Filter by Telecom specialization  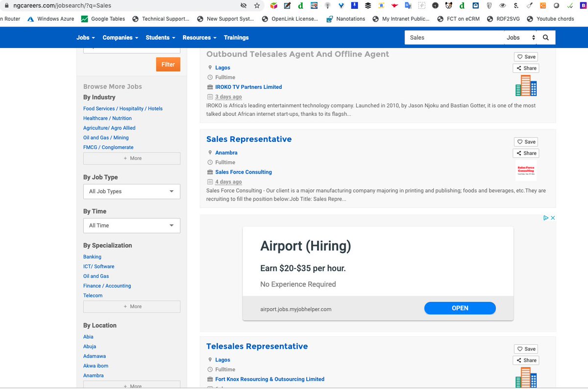click(93, 295)
